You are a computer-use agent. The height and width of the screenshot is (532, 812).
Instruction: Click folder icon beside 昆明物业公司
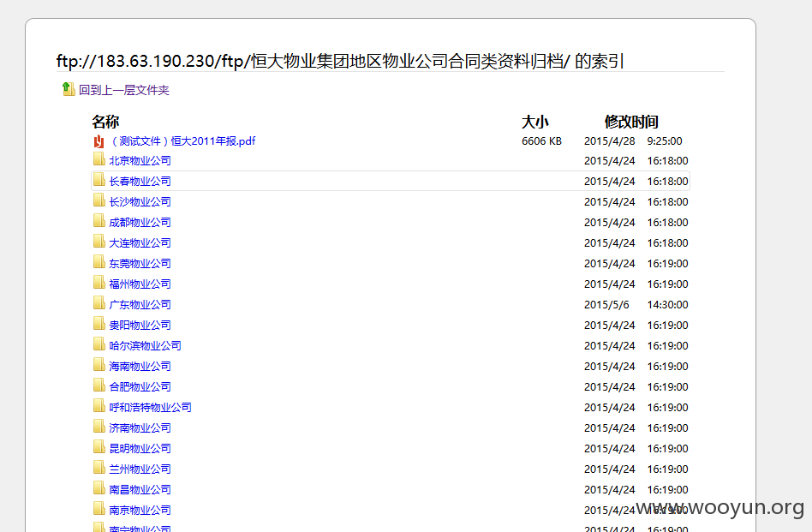click(99, 446)
